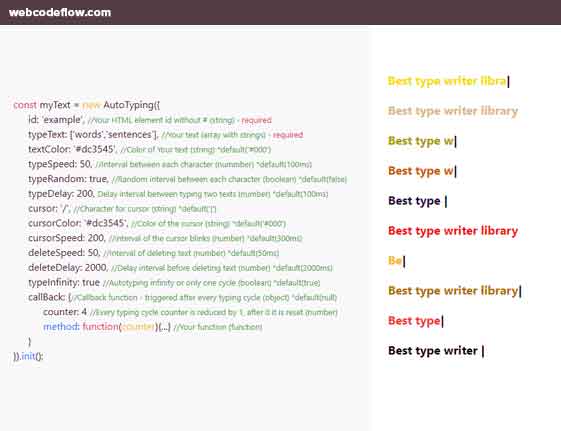Click the 'cursorSpeed: 200' option
Viewport: 561px width, 431px height.
[x=67, y=238]
